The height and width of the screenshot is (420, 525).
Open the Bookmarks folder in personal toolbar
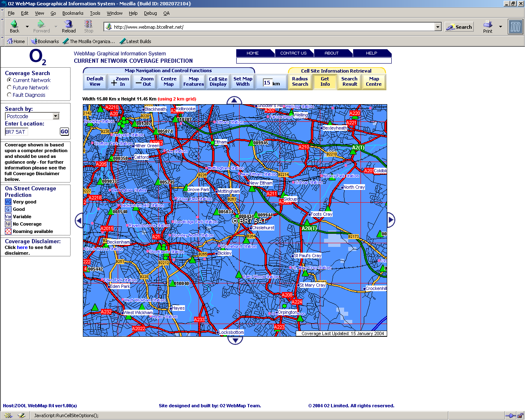tap(45, 41)
